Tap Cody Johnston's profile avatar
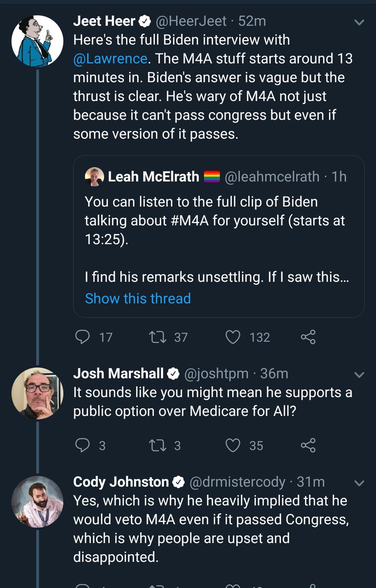 click(x=38, y=501)
